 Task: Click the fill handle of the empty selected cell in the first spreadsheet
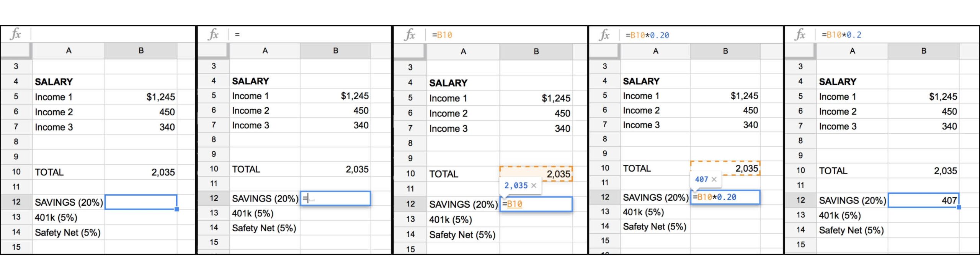point(177,209)
